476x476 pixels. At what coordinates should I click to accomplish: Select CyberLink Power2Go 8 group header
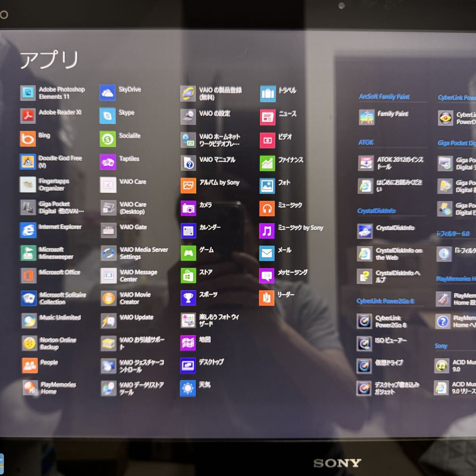385,301
